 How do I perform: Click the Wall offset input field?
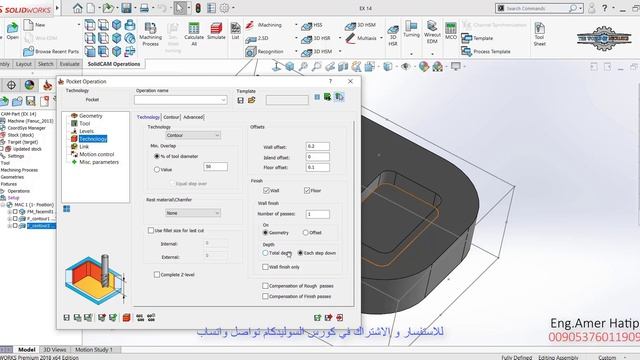[x=318, y=147]
